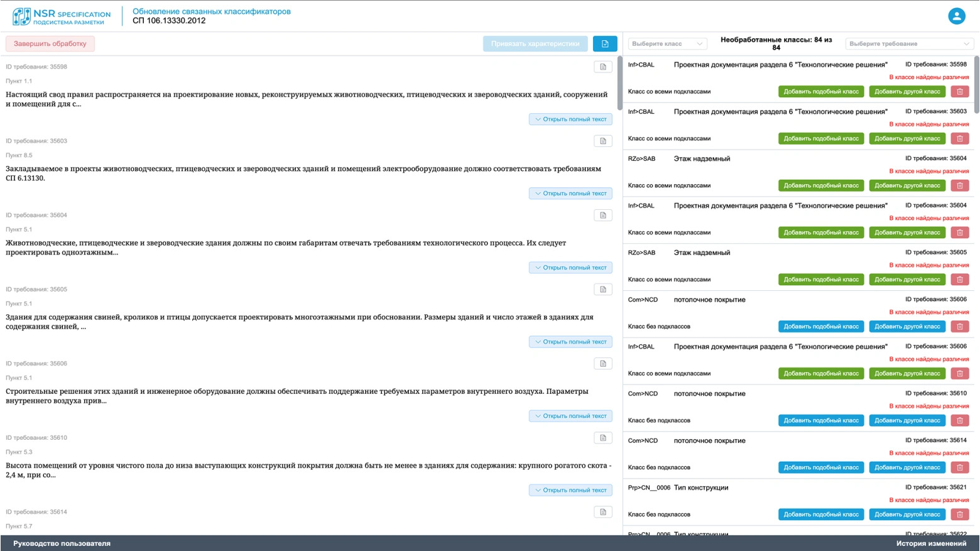Click document icon for requirement 35598
This screenshot has width=980, height=551.
pos(602,67)
